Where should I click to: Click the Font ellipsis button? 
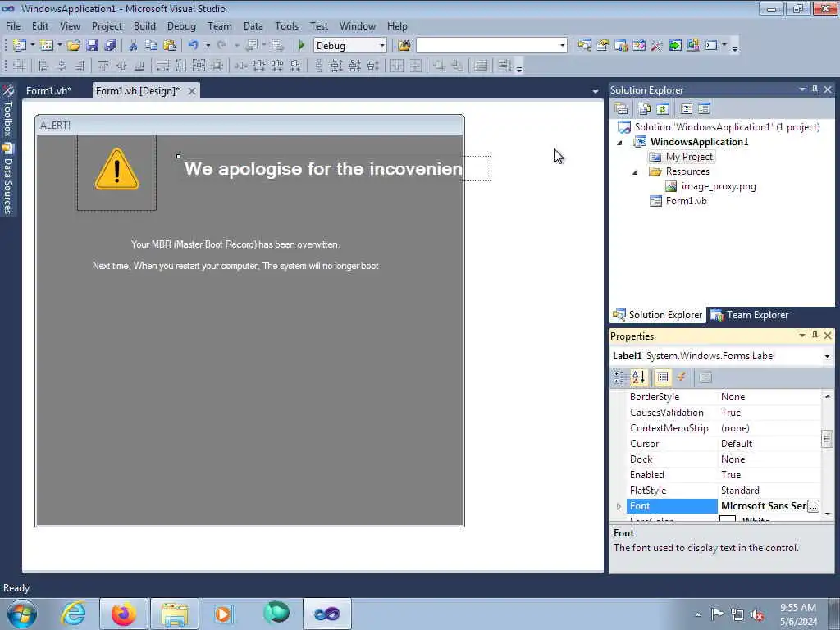coord(813,506)
